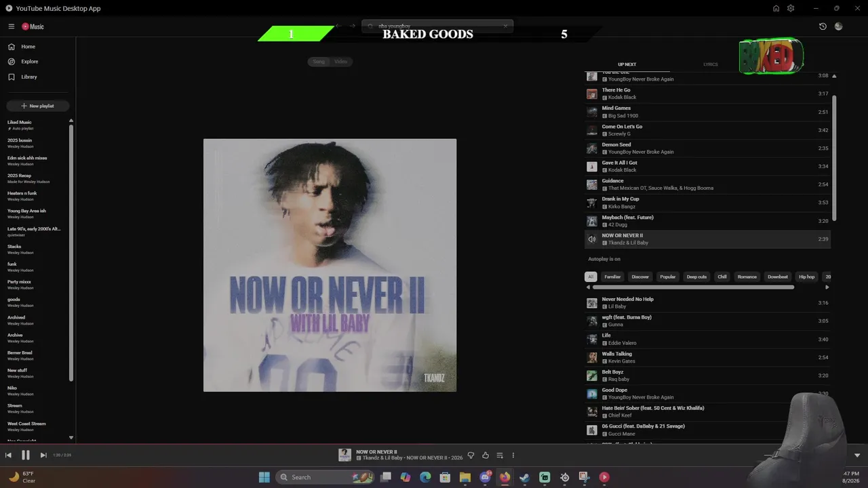868x488 pixels.
Task: Select the Chill filter chip
Action: click(x=722, y=277)
